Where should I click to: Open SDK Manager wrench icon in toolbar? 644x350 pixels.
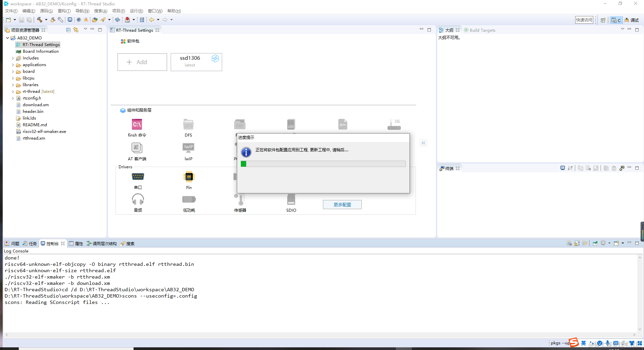pyautogui.click(x=60, y=20)
